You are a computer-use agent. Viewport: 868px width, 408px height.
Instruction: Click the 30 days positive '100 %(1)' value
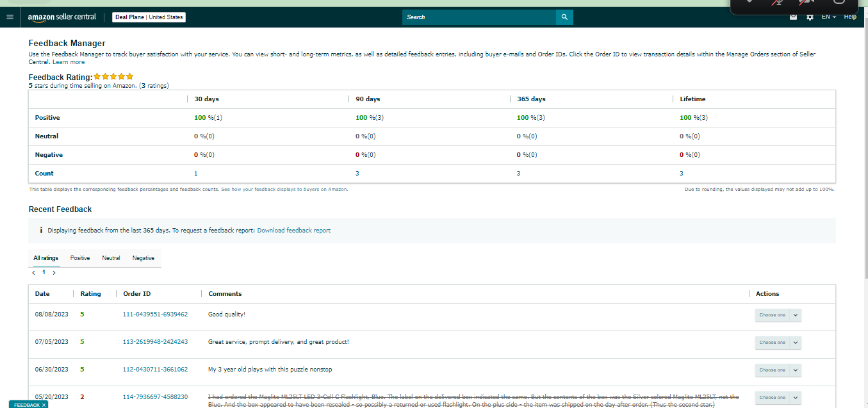click(208, 118)
